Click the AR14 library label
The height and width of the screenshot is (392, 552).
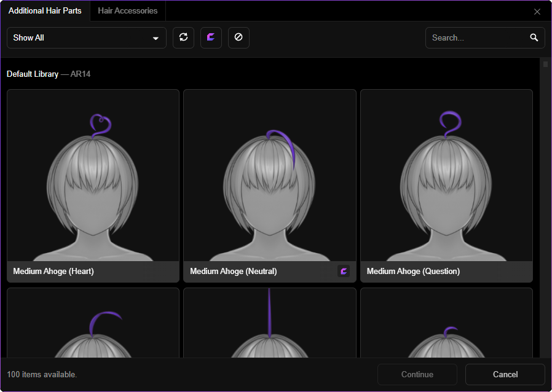tap(81, 74)
